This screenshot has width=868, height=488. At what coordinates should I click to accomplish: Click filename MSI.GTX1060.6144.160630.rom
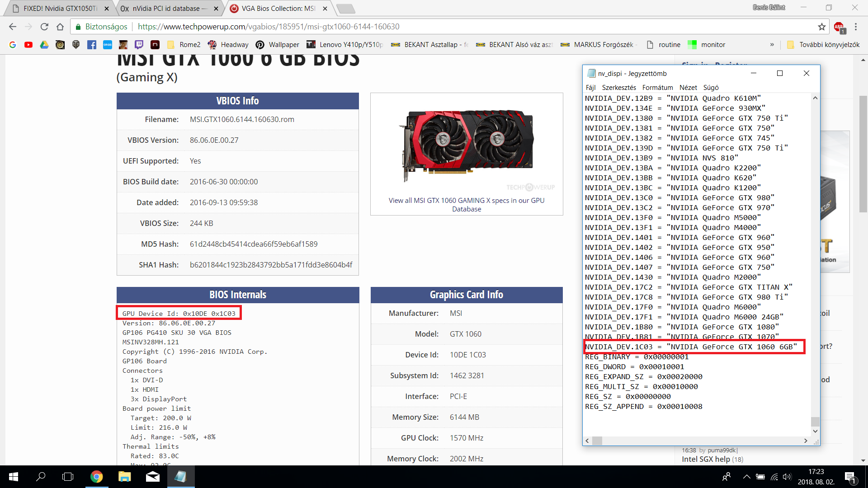[242, 119]
